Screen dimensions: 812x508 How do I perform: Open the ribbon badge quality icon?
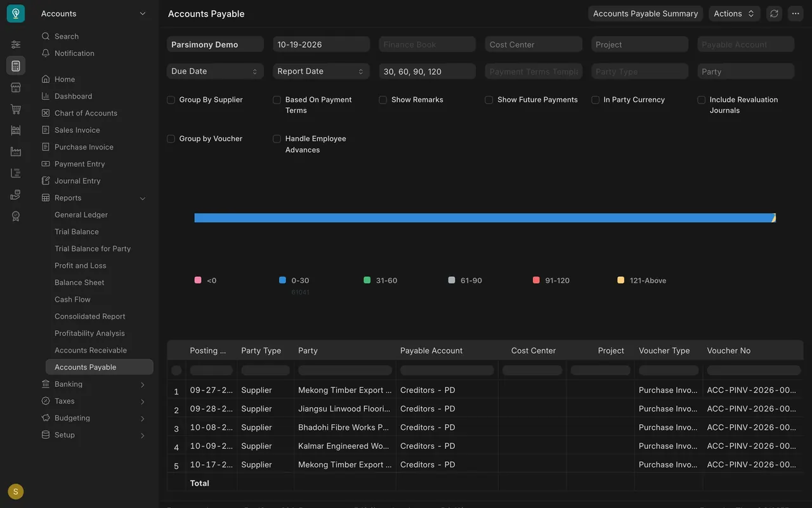point(16,217)
